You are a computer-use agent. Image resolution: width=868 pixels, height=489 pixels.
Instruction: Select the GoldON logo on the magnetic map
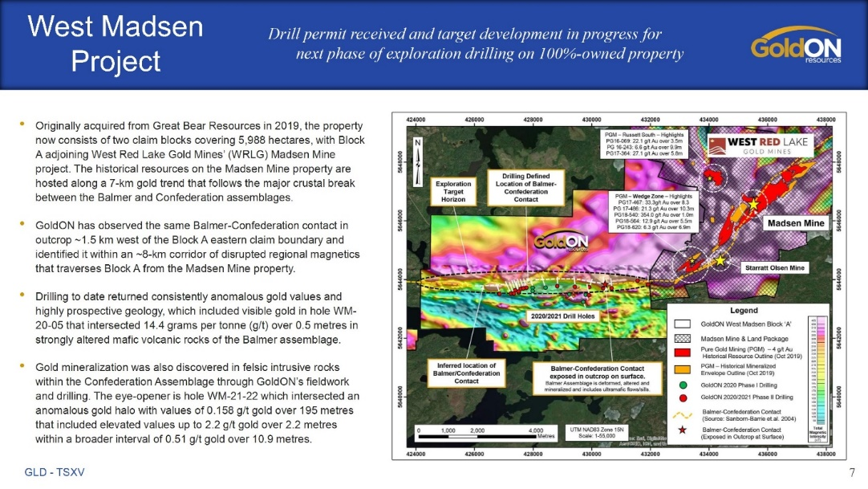[561, 242]
